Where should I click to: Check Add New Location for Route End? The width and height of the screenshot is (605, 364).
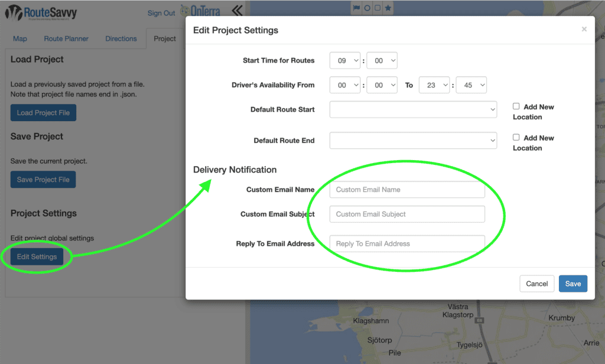(516, 137)
